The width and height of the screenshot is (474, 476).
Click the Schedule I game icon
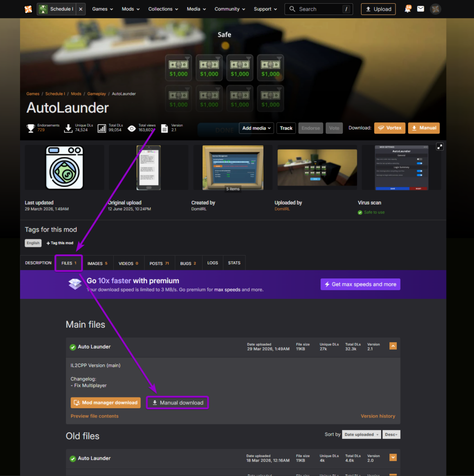coord(43,9)
